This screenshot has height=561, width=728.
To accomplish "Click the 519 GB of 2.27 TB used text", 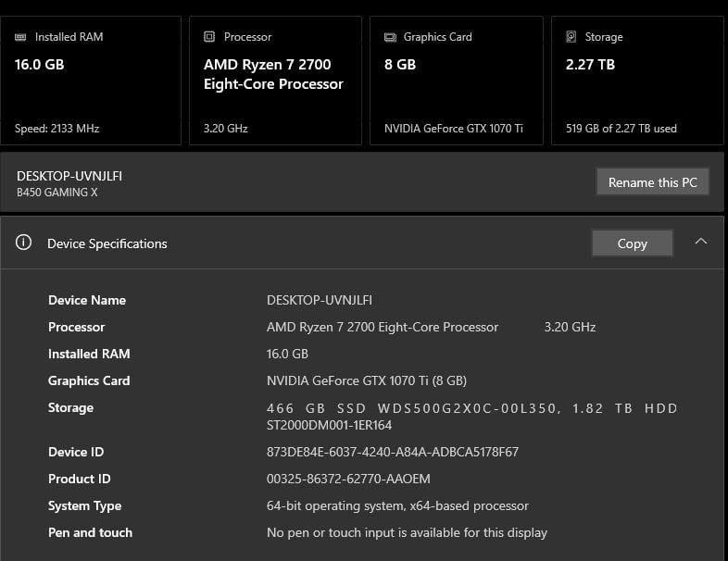I will (621, 129).
